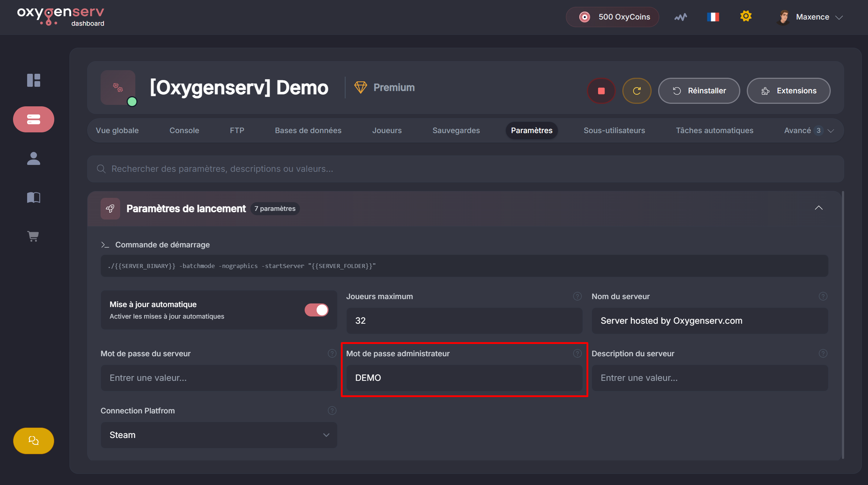Collapse the Paramètres de lancement section

coord(818,208)
